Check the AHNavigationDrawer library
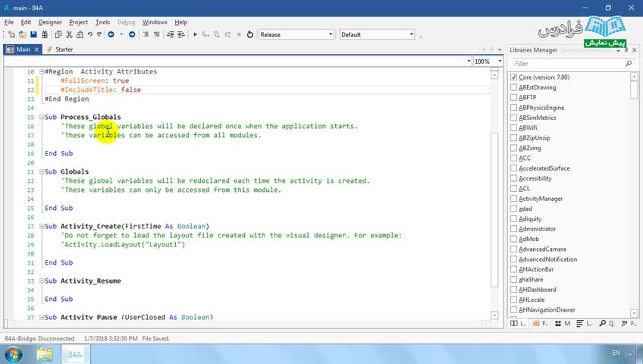Screen dimensions: 643x364 click(513, 310)
